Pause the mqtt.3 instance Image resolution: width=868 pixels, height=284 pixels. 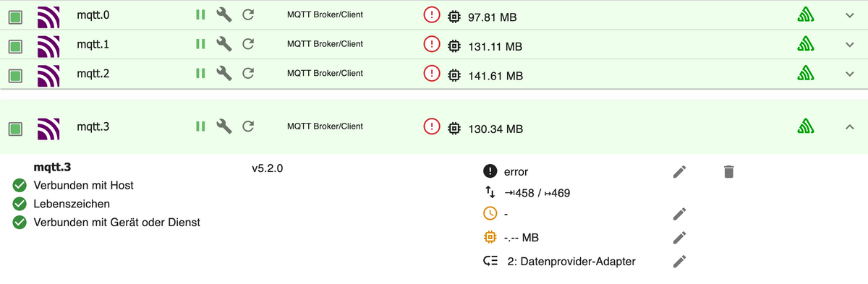(x=201, y=126)
